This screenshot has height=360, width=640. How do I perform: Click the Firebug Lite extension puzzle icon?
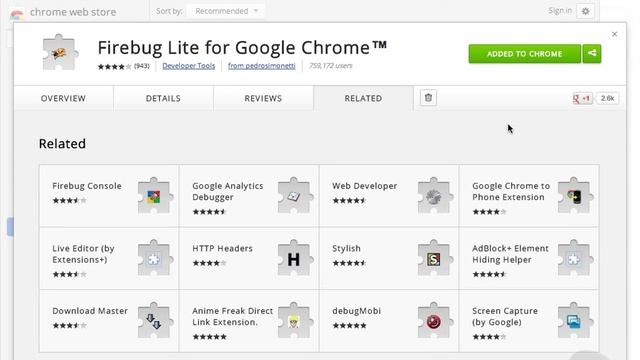[x=60, y=53]
